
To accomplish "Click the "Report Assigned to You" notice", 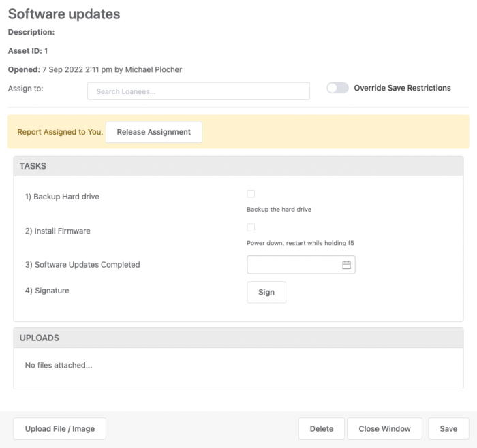I will coord(60,132).
